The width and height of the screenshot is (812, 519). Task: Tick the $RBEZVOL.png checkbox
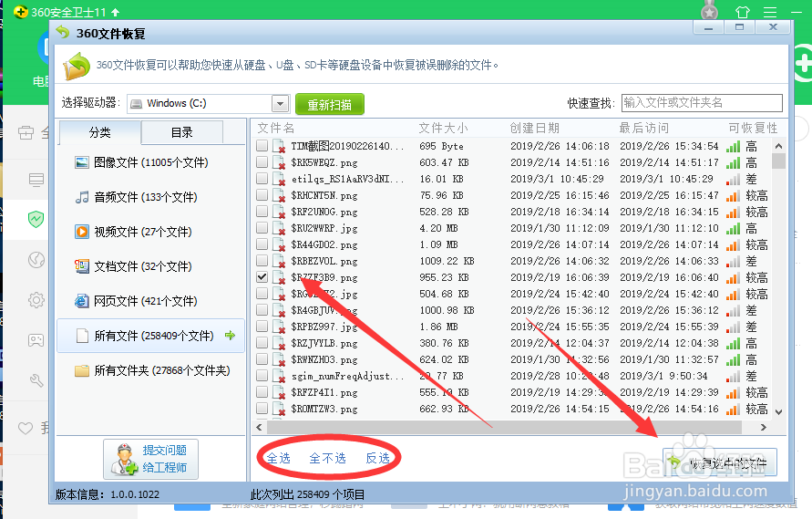coord(262,261)
